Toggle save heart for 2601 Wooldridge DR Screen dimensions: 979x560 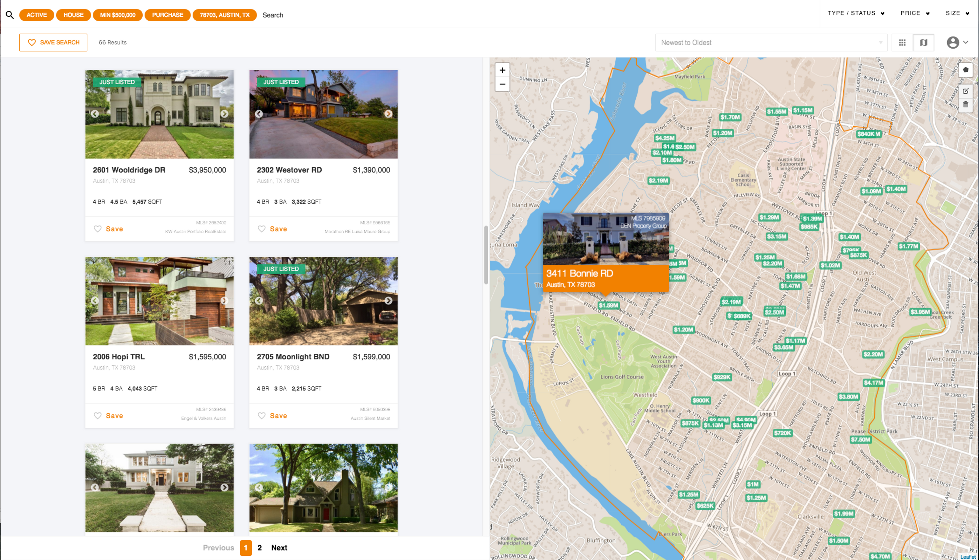[x=98, y=229]
